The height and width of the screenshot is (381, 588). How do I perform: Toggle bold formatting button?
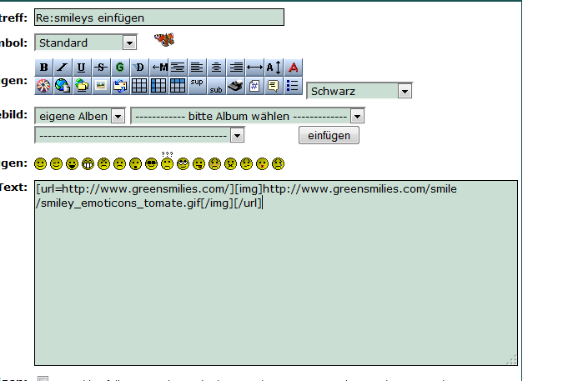[x=44, y=68]
